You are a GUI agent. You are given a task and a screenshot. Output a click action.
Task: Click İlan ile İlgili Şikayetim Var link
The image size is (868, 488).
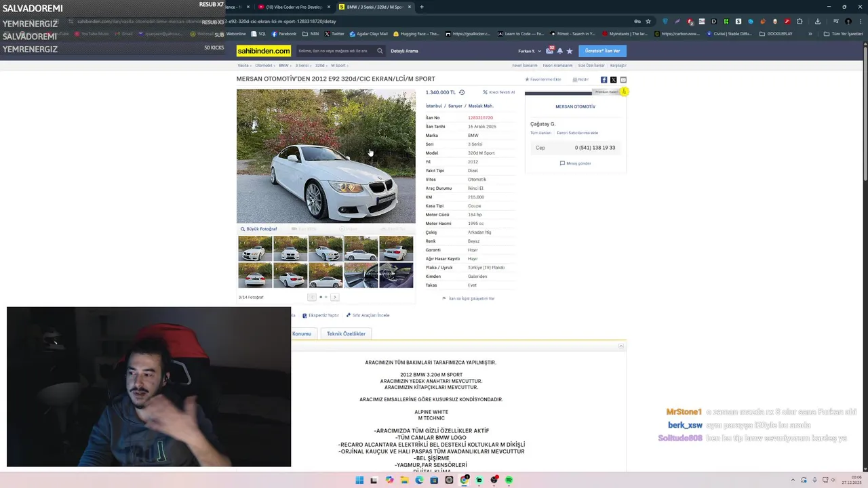pyautogui.click(x=469, y=298)
